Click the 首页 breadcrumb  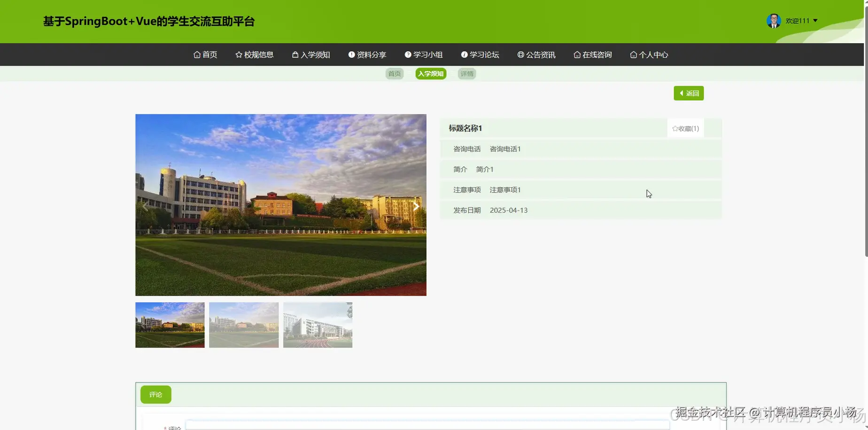[x=395, y=74]
